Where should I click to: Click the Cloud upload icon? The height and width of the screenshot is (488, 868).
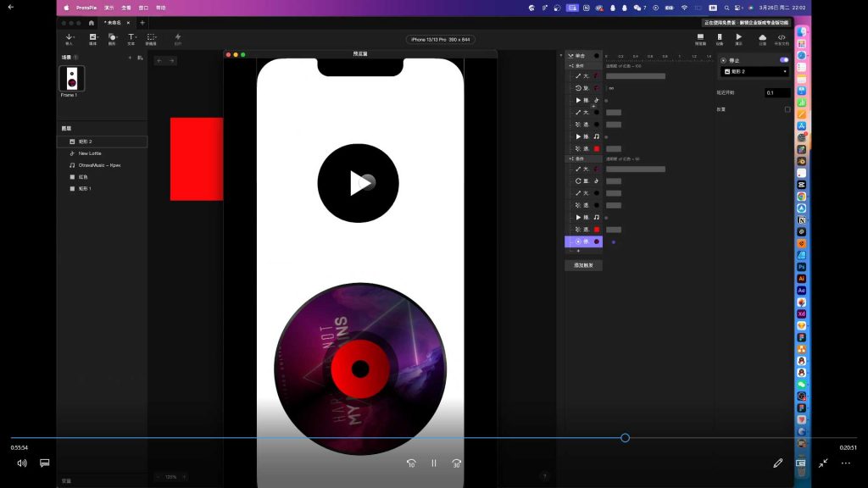click(x=762, y=39)
